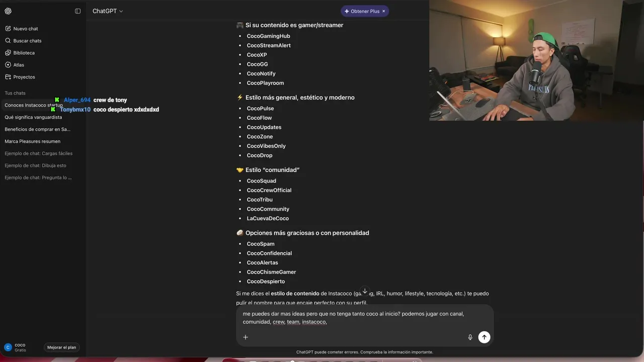
Task: Click the Obtener Plus button
Action: [x=361, y=11]
